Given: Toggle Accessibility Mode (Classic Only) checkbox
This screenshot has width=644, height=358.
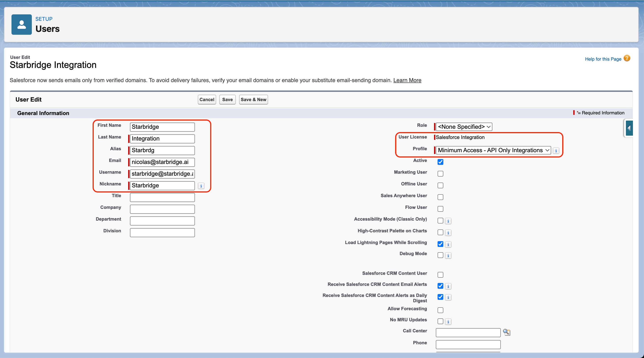Looking at the screenshot, I should click(440, 221).
